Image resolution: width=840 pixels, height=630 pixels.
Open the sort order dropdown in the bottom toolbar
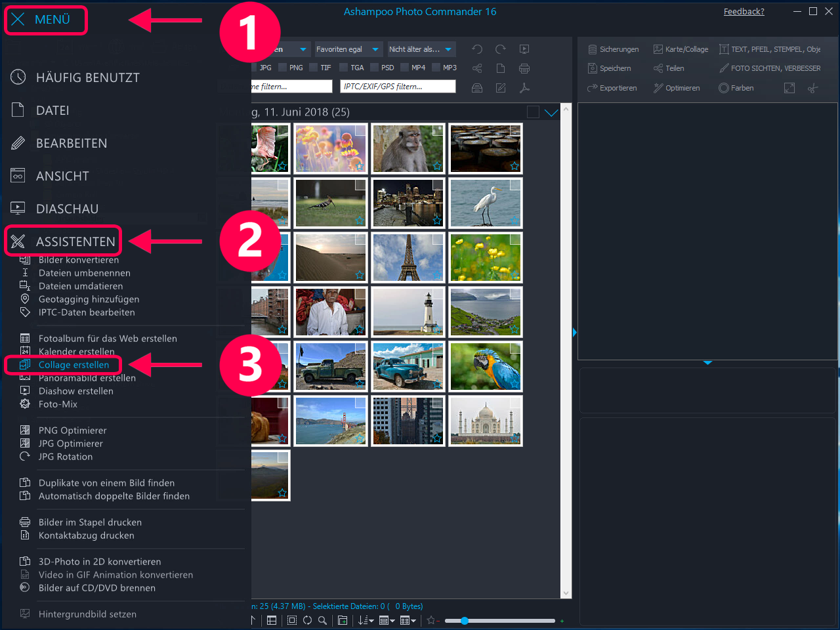tap(366, 620)
